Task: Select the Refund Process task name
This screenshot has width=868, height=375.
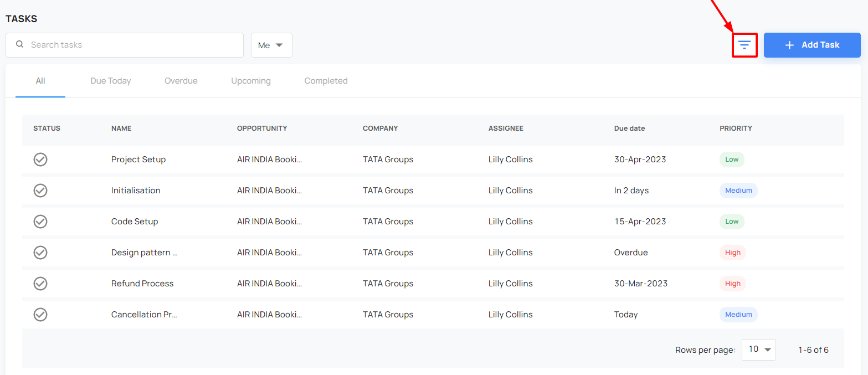Action: (x=142, y=284)
